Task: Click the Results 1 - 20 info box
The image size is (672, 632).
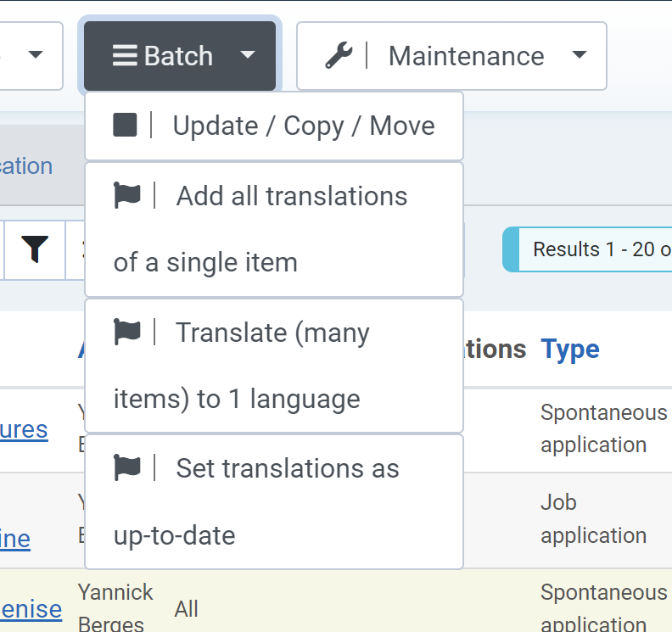Action: pyautogui.click(x=587, y=249)
